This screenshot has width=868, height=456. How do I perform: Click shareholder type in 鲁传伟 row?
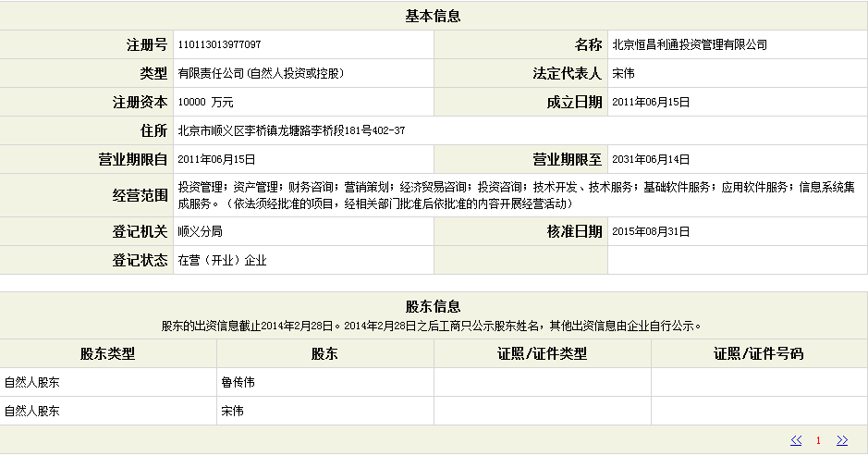[32, 382]
